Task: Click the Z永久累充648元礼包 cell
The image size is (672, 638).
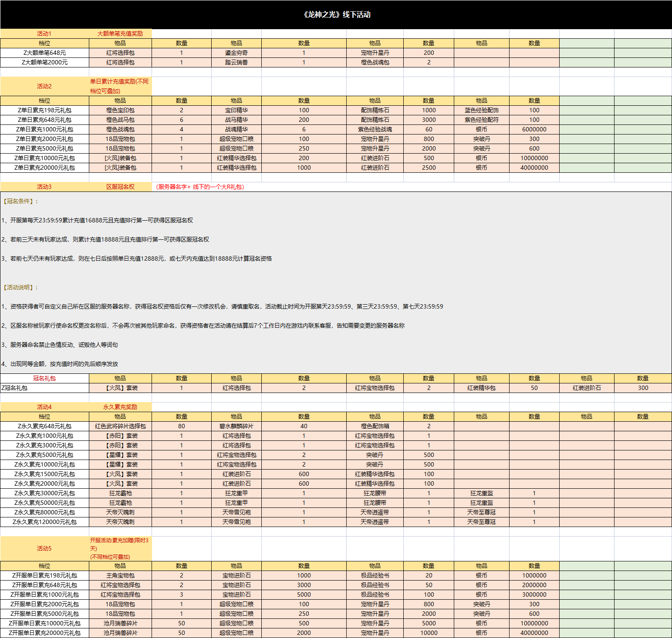Action: [x=44, y=426]
